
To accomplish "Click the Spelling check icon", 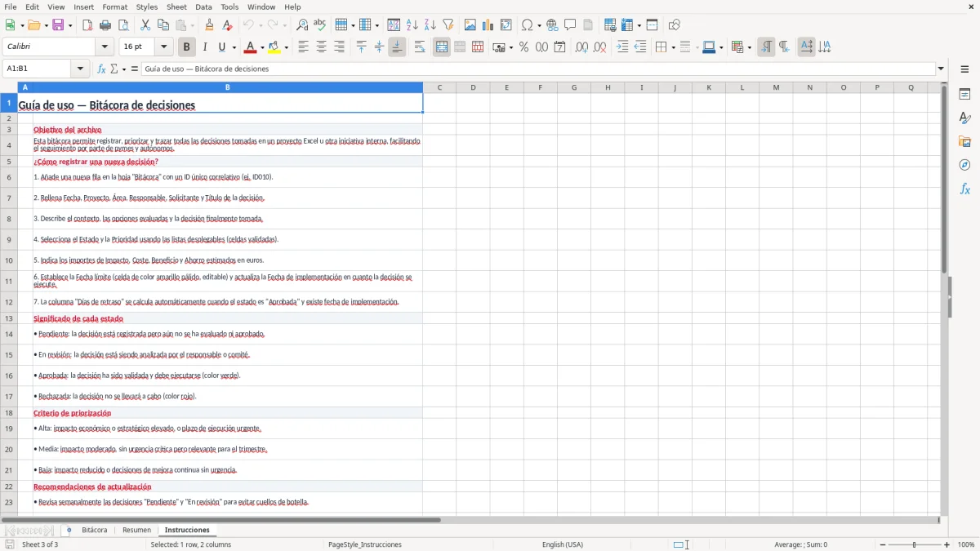I will pos(320,25).
